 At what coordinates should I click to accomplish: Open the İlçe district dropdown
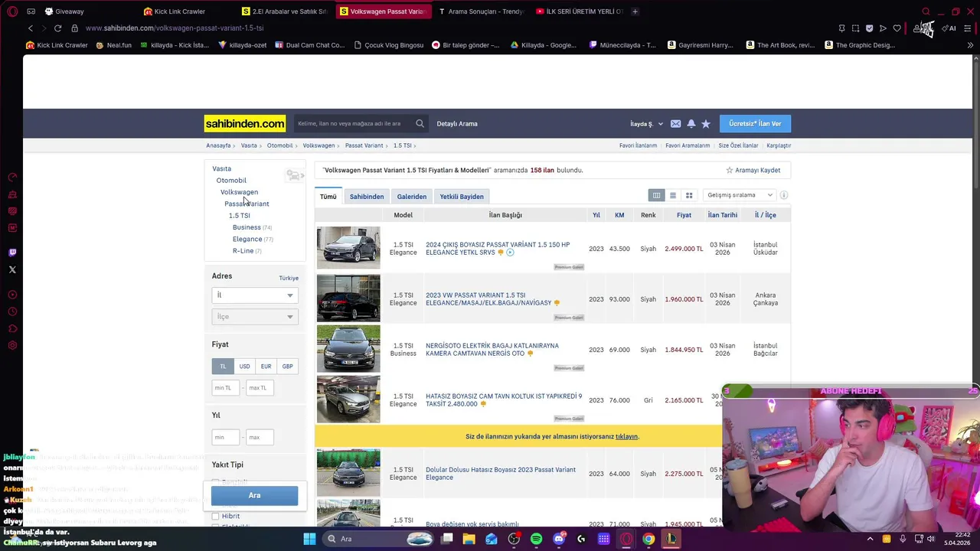(x=255, y=317)
